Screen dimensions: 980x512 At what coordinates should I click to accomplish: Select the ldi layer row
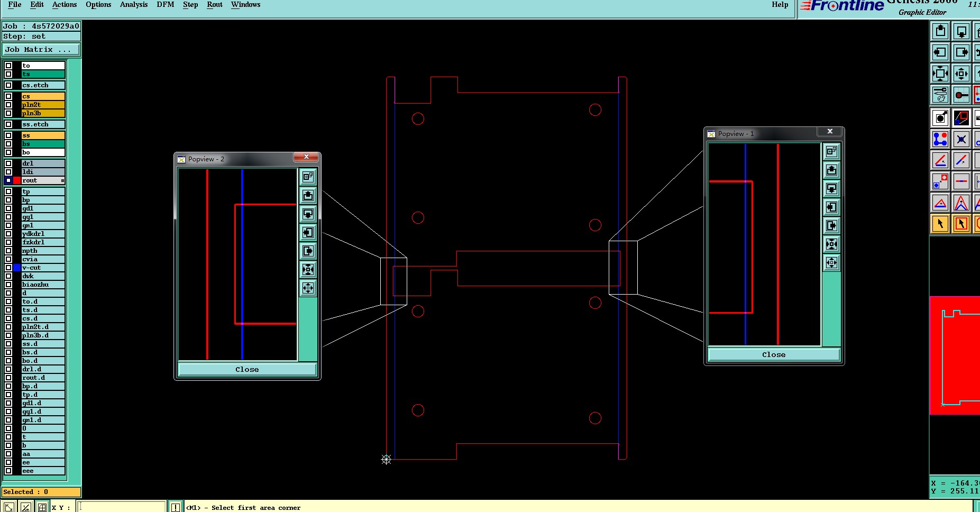(43, 172)
